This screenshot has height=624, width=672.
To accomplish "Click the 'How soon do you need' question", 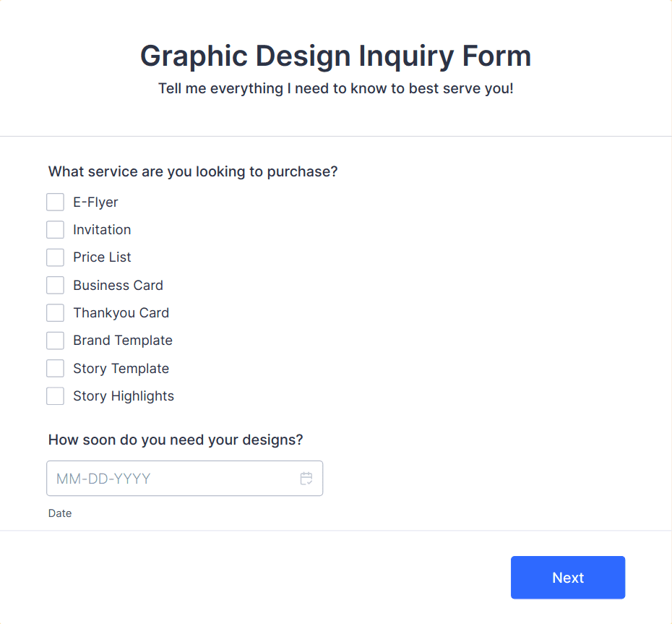I will [176, 440].
